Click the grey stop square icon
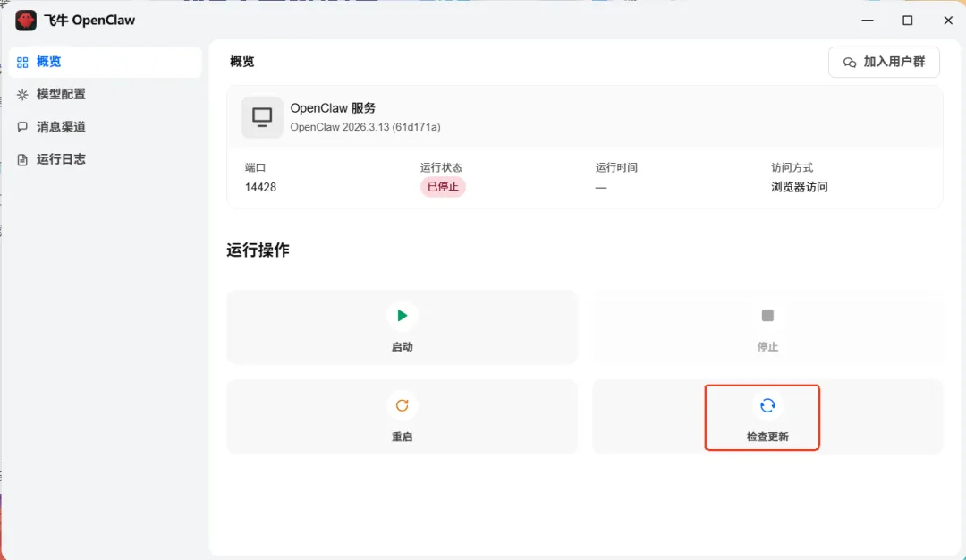Image resolution: width=966 pixels, height=560 pixels. [x=767, y=316]
